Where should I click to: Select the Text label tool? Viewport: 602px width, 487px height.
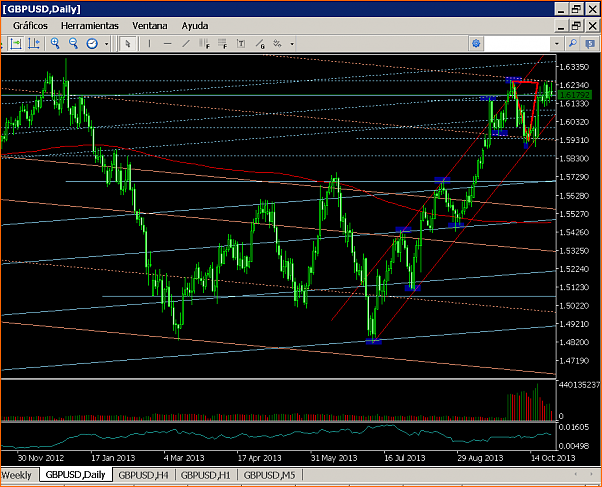pyautogui.click(x=241, y=44)
